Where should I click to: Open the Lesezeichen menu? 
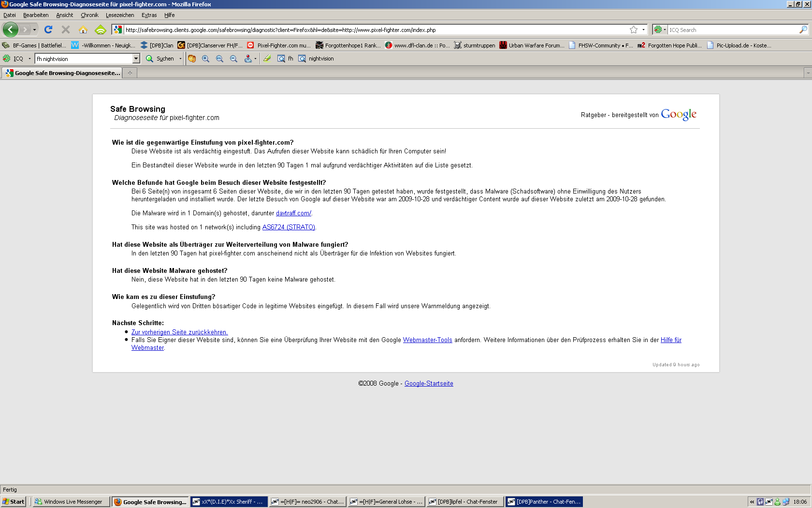[120, 15]
